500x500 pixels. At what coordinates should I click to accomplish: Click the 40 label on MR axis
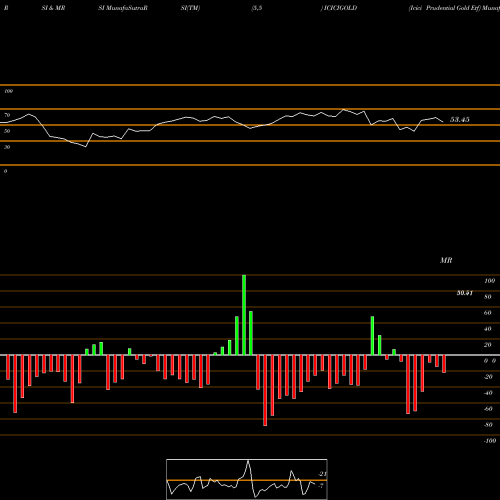pyautogui.click(x=488, y=329)
